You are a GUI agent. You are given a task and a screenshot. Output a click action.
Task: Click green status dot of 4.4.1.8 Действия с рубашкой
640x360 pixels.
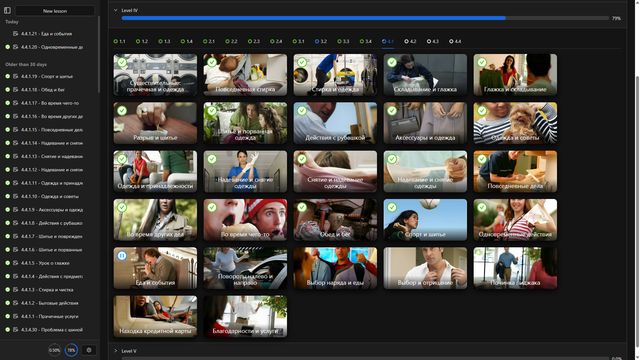point(7,223)
